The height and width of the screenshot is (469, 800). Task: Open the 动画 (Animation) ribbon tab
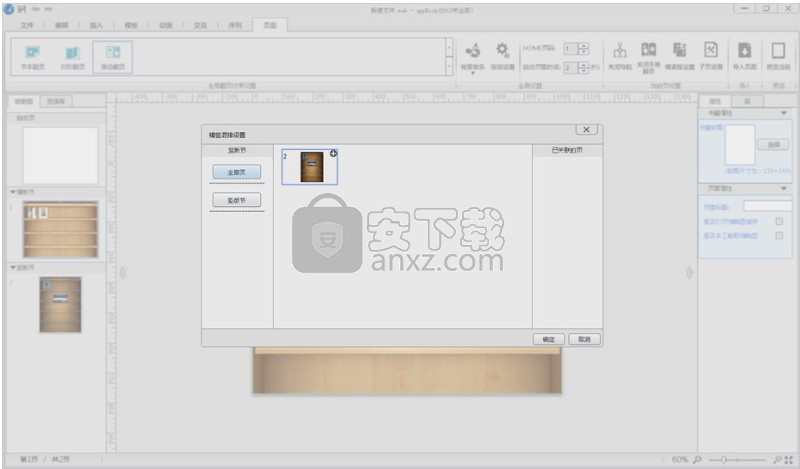pyautogui.click(x=166, y=25)
